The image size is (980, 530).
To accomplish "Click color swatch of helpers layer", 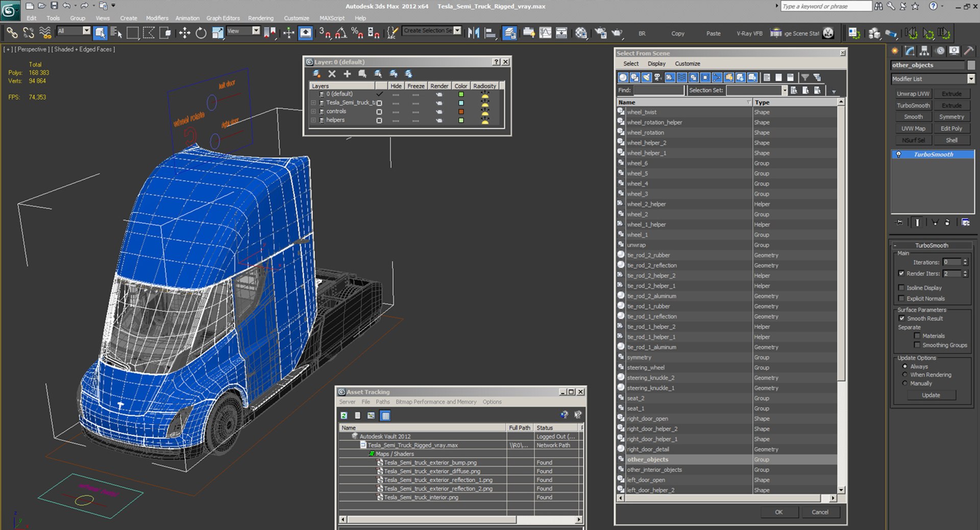I will pos(461,121).
